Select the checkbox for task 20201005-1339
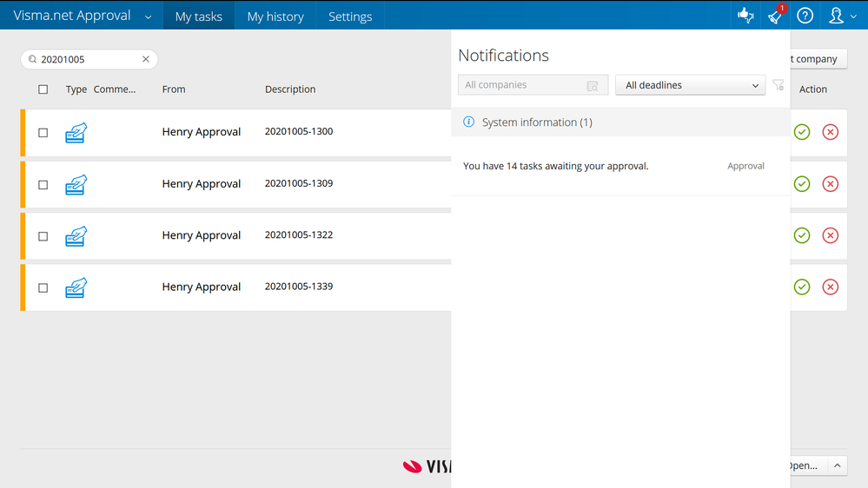 coord(43,287)
